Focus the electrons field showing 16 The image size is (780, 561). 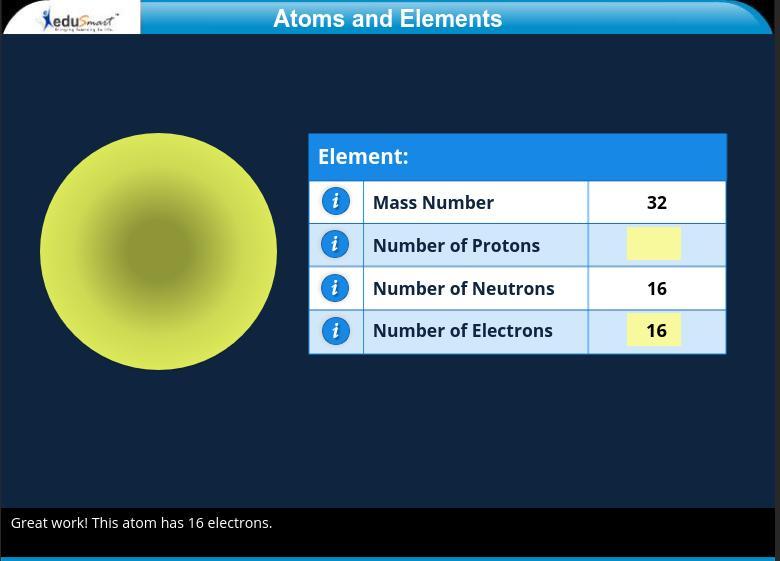point(654,330)
